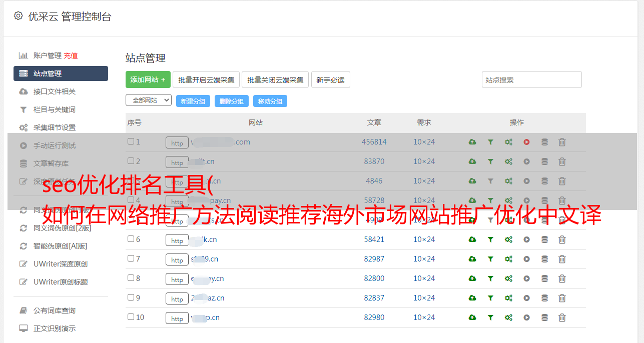Click play icon in row 83870
This screenshot has height=343, width=644.
pos(526,161)
